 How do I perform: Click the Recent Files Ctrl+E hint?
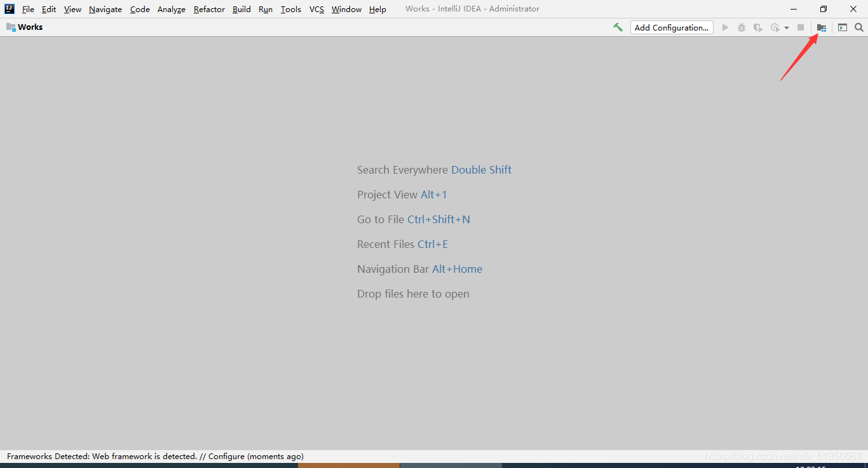402,244
